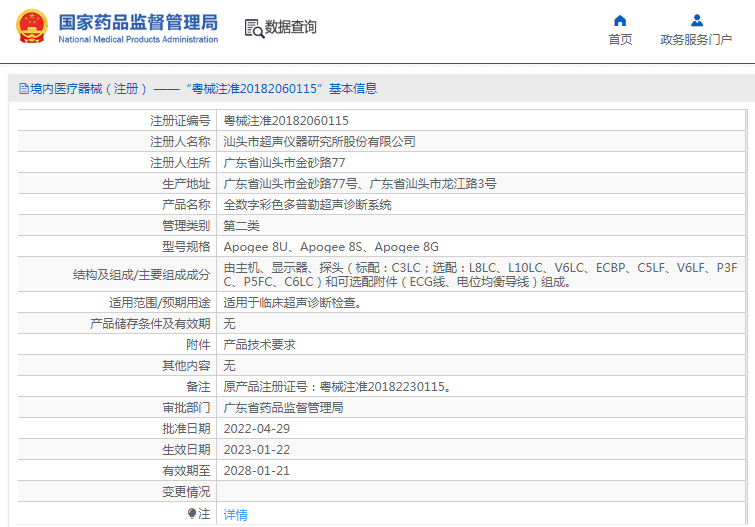Click expiry date 2028-01-21
This screenshot has height=527, width=755.
pos(257,471)
